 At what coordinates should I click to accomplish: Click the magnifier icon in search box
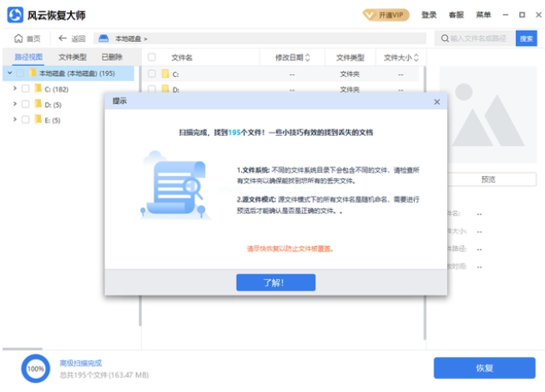coord(444,38)
